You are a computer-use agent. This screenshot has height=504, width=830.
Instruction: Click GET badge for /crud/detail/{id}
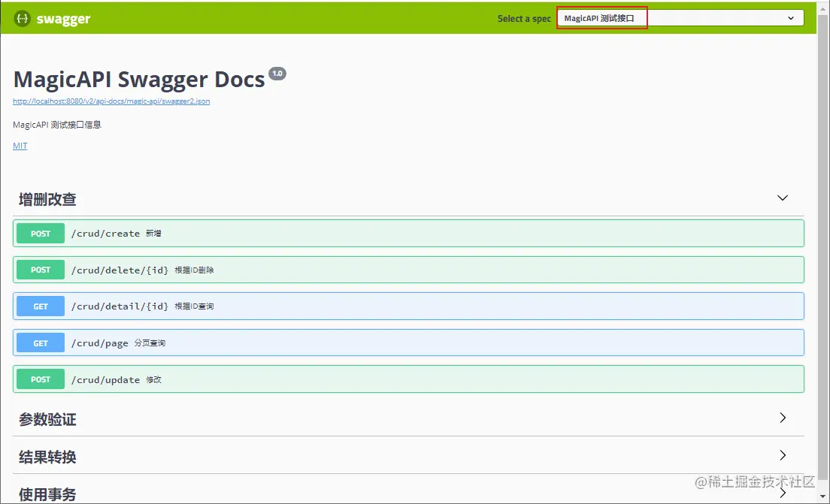pos(41,306)
